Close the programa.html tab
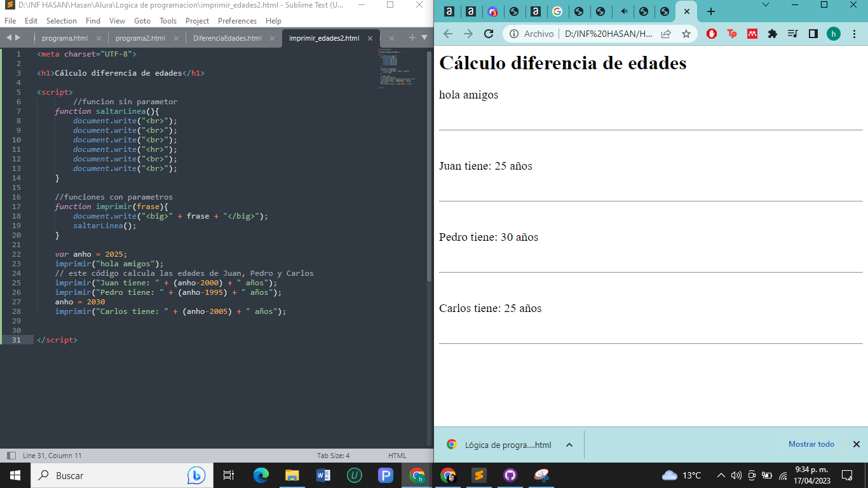Viewport: 868px width, 488px height. click(x=98, y=38)
